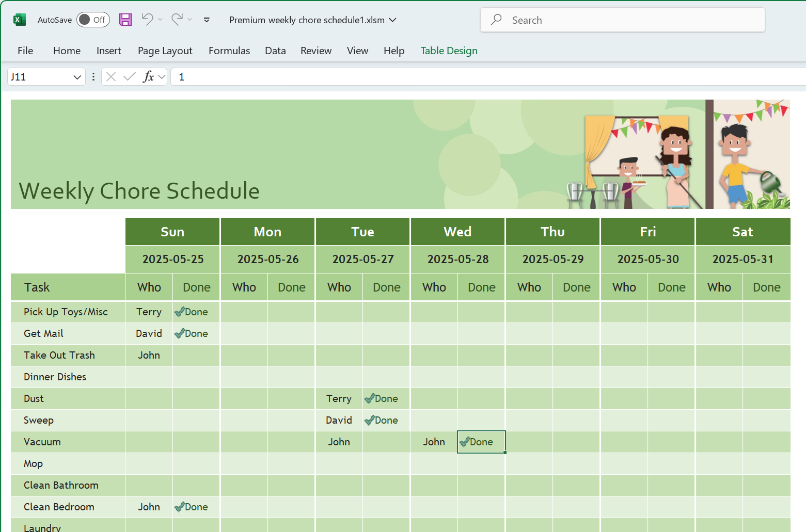This screenshot has height=532, width=806.
Task: Click the magnifier icon in Search
Action: coord(496,20)
